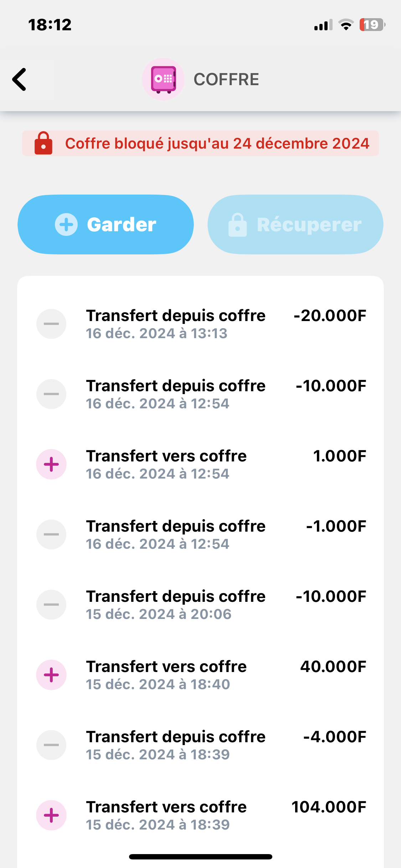Tap the pink safe Coffre icon
401x868 pixels.
coord(163,79)
